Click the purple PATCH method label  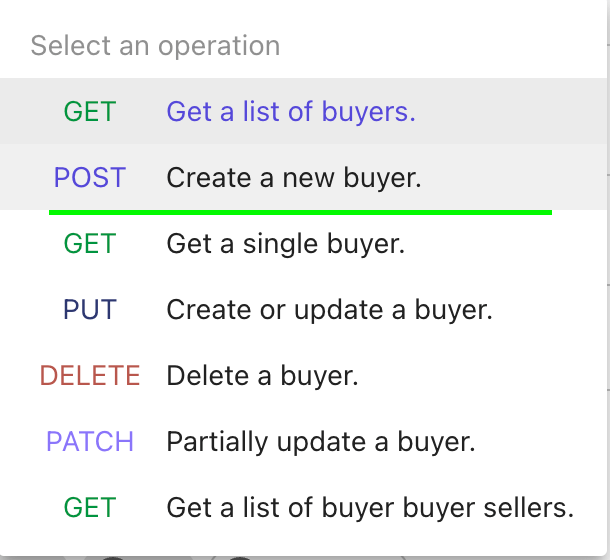click(90, 441)
